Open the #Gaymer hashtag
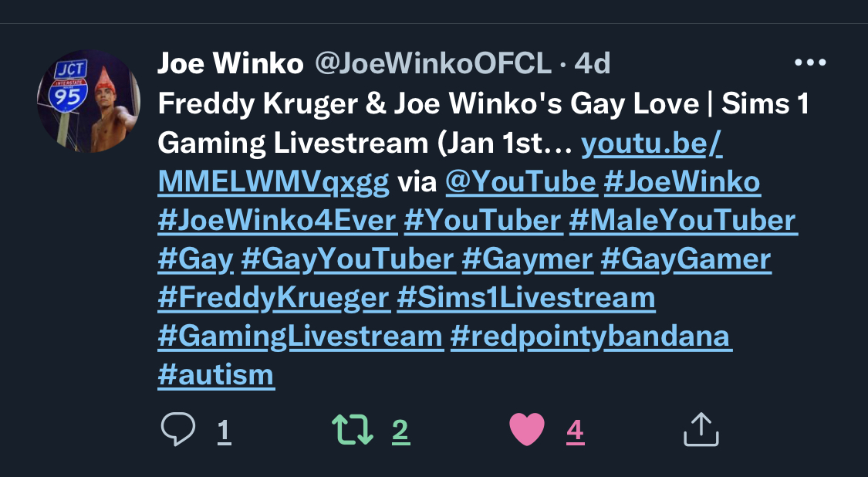The width and height of the screenshot is (868, 477). 527,259
